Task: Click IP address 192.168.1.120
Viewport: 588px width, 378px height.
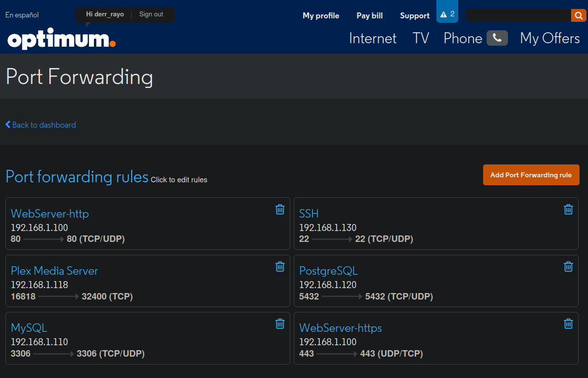Action: [x=328, y=285]
